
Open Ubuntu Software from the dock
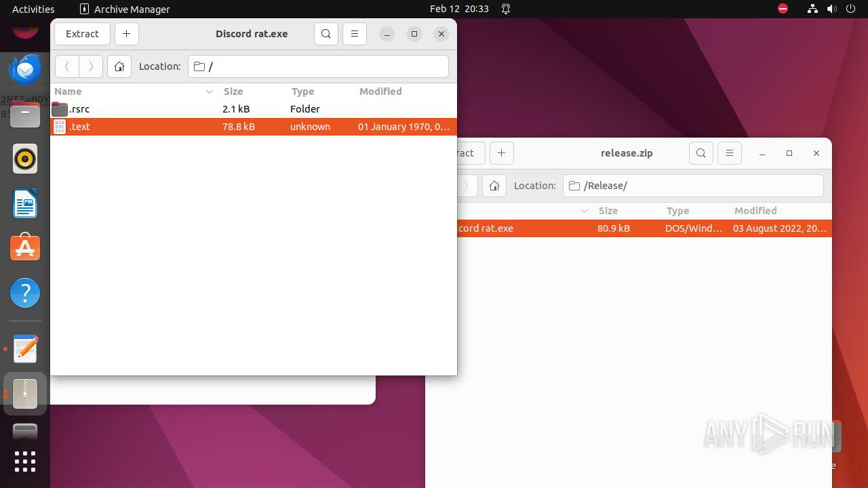click(25, 248)
